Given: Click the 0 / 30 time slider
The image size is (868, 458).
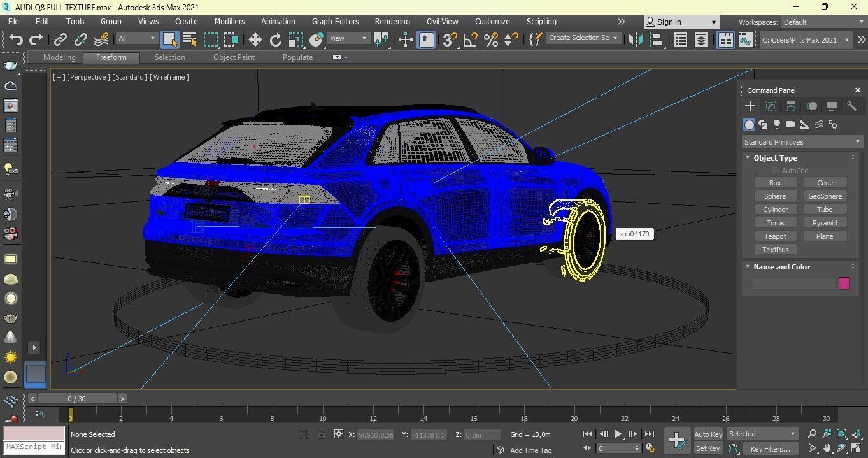Looking at the screenshot, I should tap(76, 399).
